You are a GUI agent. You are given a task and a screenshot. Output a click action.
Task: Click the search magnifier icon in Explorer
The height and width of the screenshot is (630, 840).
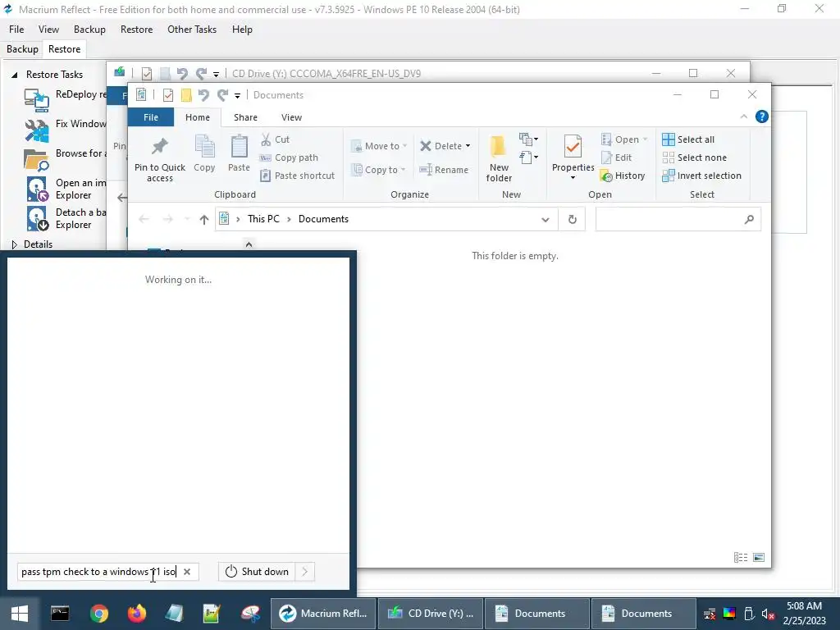[x=749, y=219]
